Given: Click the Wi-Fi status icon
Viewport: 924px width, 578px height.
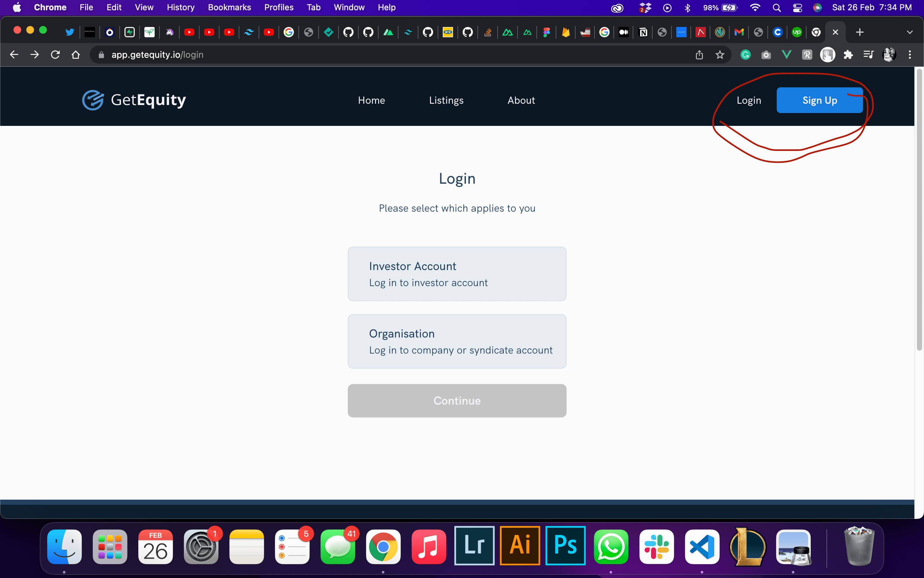Looking at the screenshot, I should pyautogui.click(x=755, y=8).
